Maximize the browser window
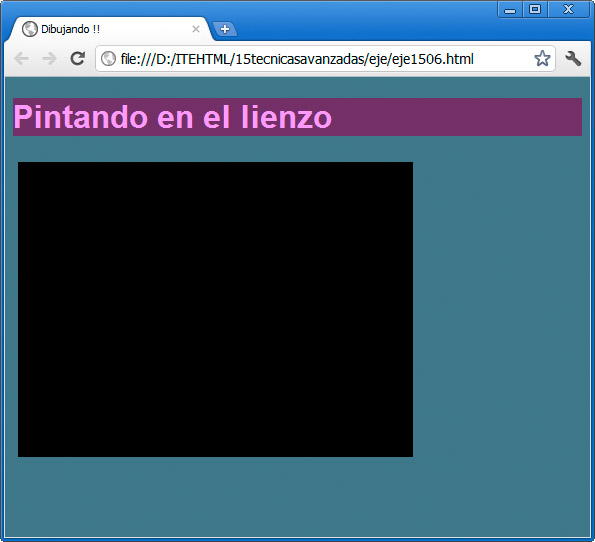This screenshot has height=542, width=595. (535, 9)
